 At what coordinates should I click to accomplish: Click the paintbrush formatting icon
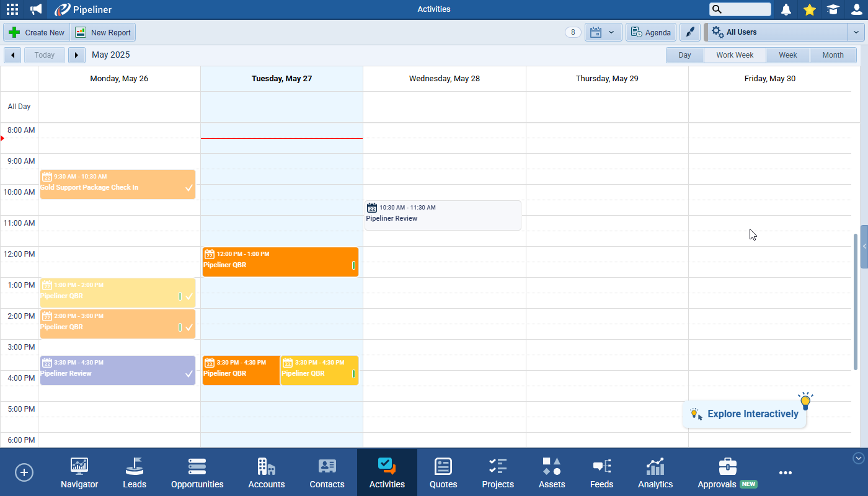[x=689, y=32]
